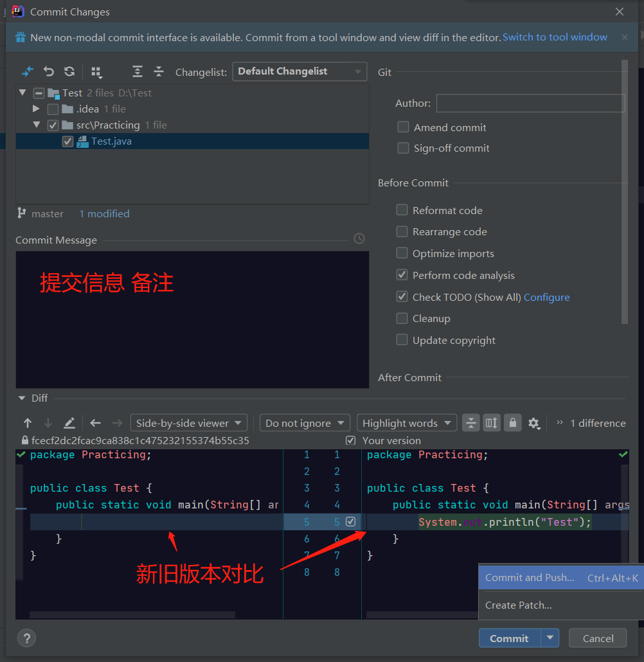Click the Expand All tree icon
The image size is (644, 662).
click(138, 71)
